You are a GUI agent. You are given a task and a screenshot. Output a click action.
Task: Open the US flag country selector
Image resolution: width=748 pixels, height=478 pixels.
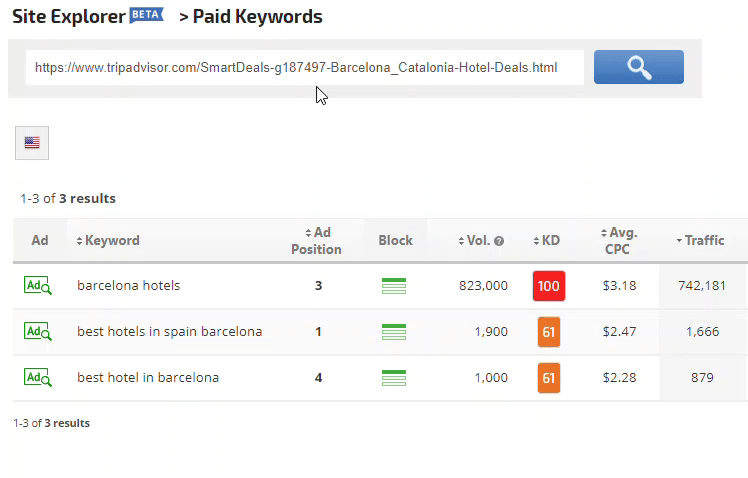[32, 143]
